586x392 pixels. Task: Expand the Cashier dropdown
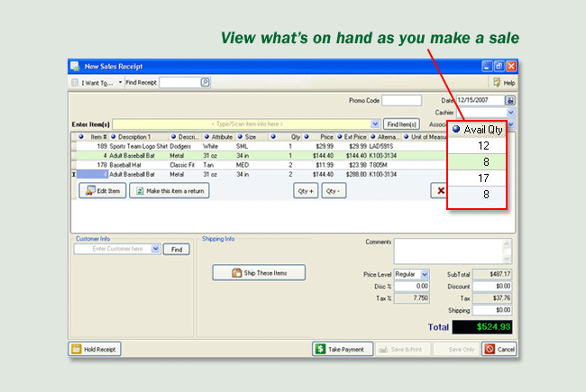tap(510, 113)
